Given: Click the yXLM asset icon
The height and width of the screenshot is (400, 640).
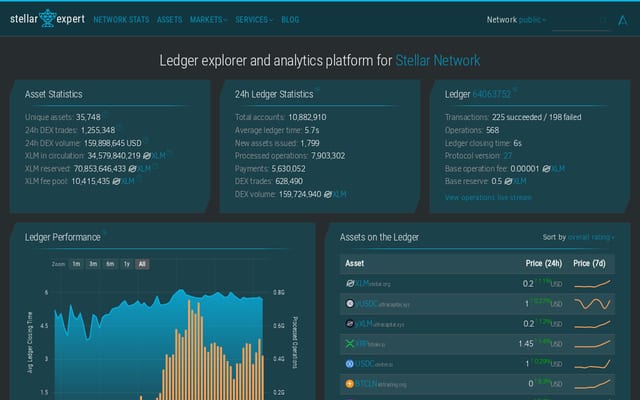Looking at the screenshot, I should coord(350,324).
